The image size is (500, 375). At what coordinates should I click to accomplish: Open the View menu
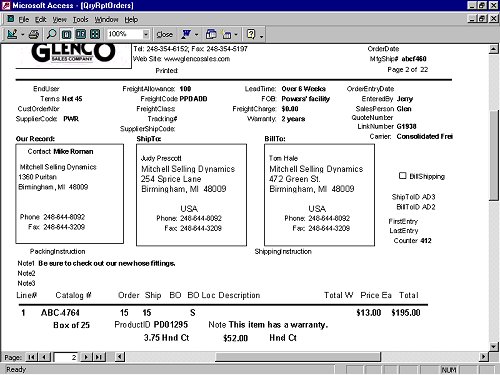(59, 20)
